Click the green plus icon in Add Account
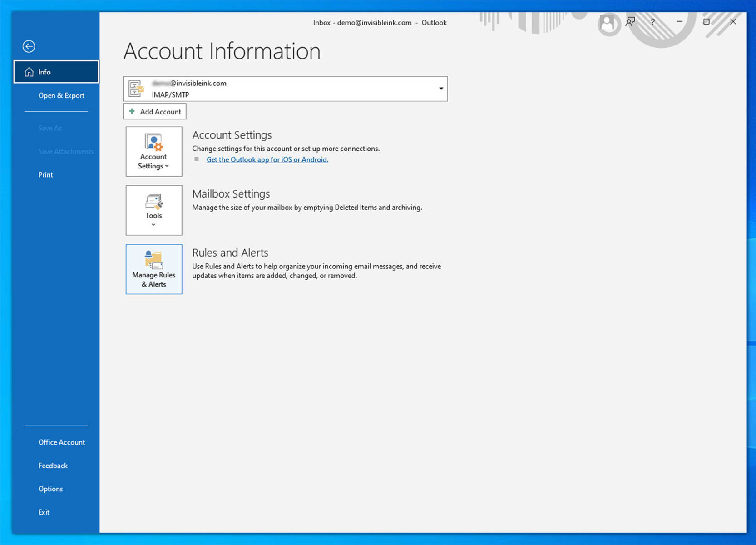The image size is (756, 545). pos(132,111)
